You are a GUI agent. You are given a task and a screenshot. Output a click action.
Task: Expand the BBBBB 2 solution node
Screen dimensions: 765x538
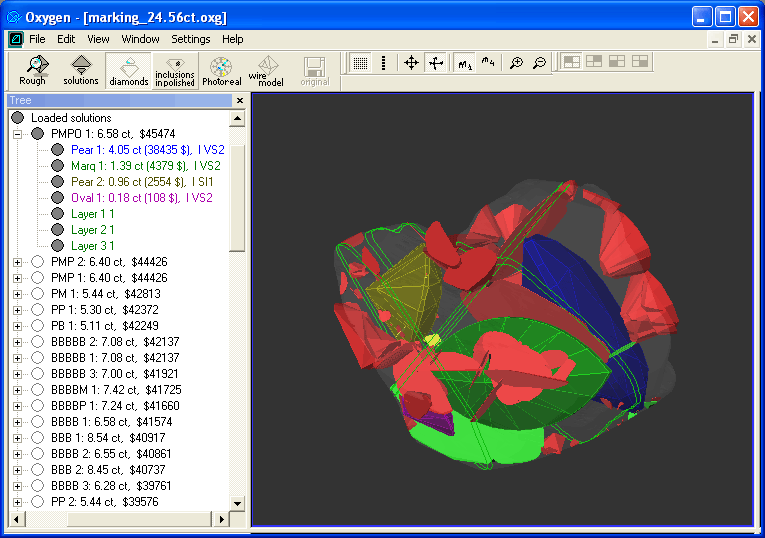coord(17,342)
